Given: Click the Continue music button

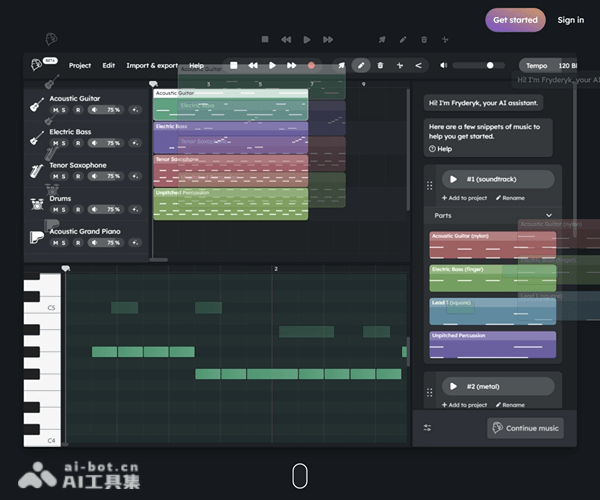Looking at the screenshot, I should [x=526, y=428].
